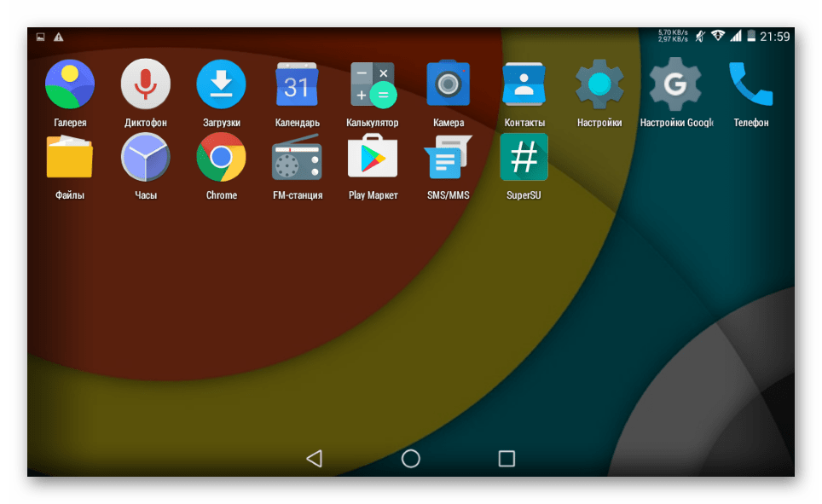Open the Play Маркет store
Viewport: 822px width, 504px height.
373,156
